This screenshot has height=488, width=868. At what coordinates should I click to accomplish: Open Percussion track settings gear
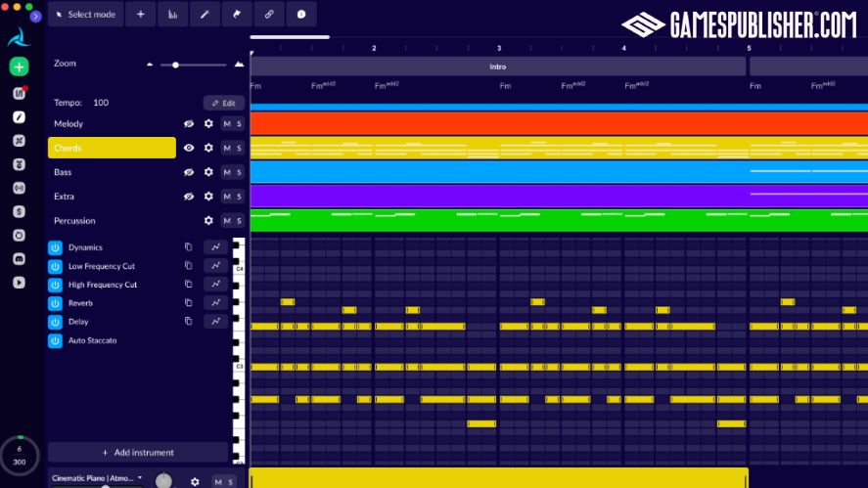pyautogui.click(x=208, y=220)
